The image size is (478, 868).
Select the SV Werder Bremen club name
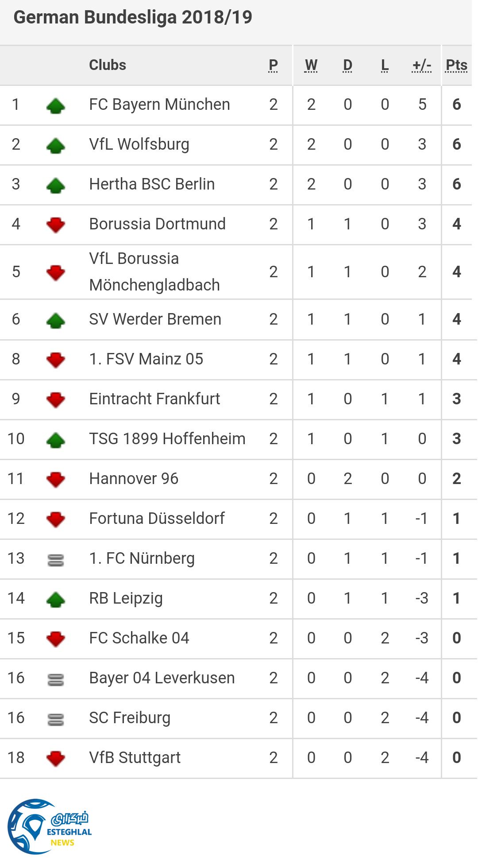(x=155, y=319)
